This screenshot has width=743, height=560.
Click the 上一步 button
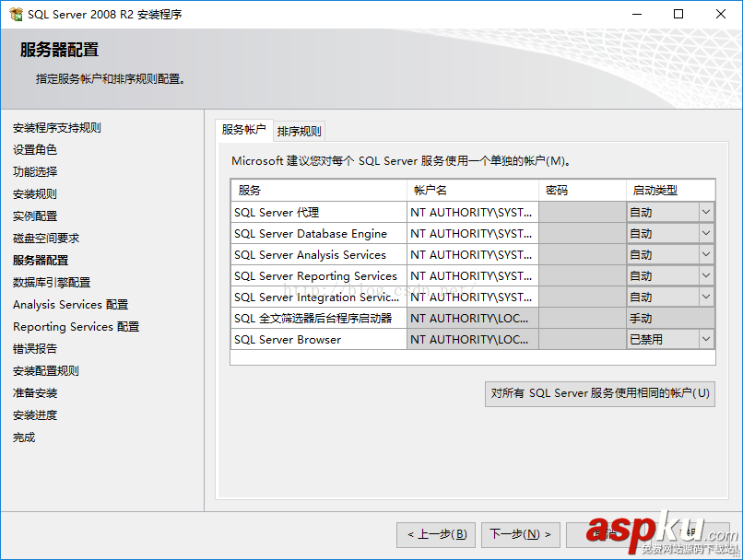(435, 534)
